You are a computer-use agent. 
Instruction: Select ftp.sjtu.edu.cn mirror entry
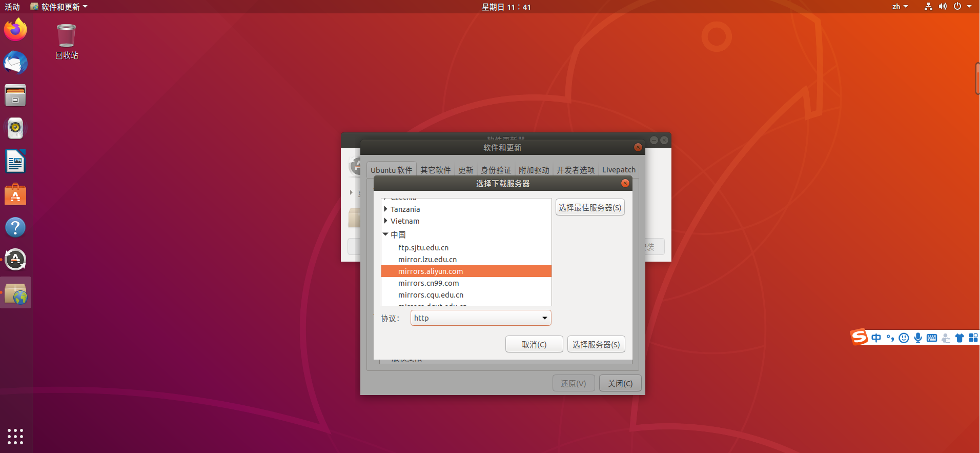click(423, 248)
